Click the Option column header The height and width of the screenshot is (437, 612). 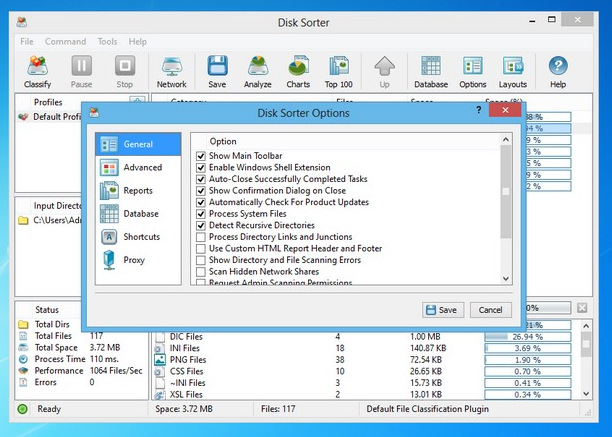click(223, 141)
